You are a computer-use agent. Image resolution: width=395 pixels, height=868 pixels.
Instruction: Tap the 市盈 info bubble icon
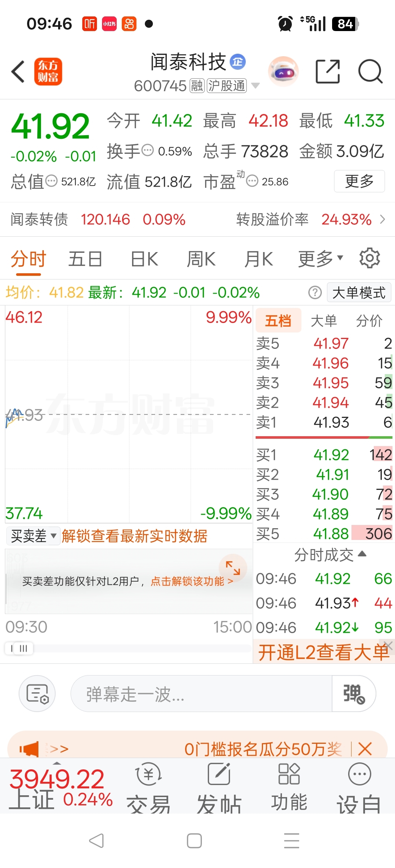tap(252, 180)
